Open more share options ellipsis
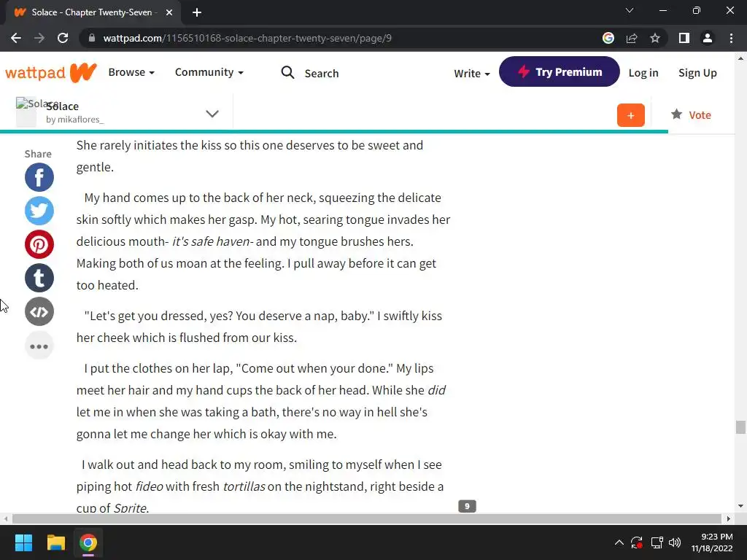Viewport: 747px width, 560px height. 39,346
